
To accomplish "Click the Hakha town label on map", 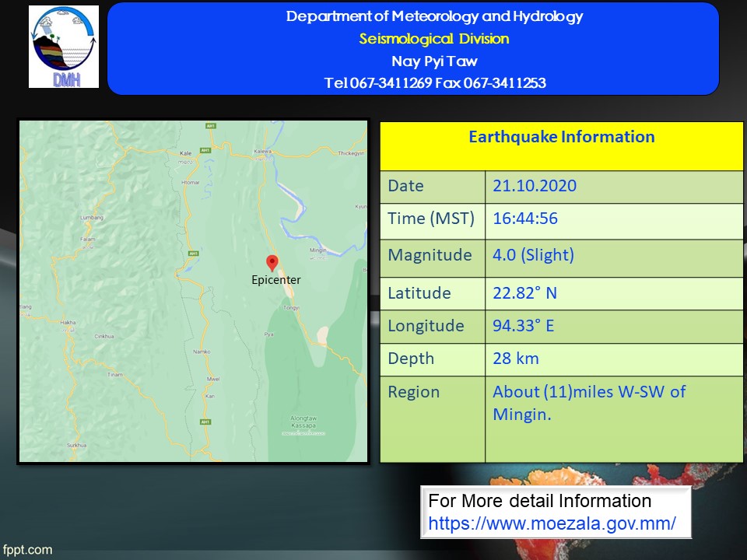I will [68, 321].
